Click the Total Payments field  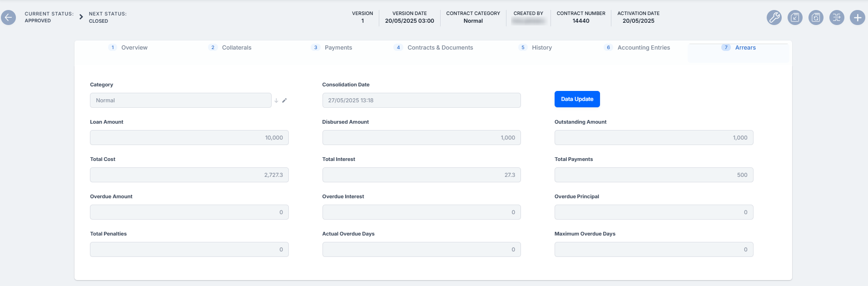click(x=653, y=175)
